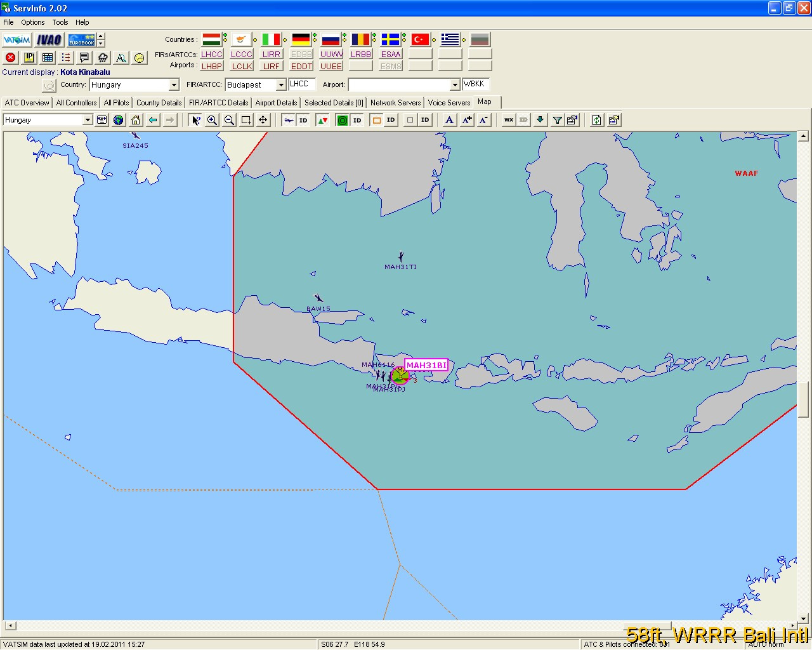The height and width of the screenshot is (650, 812).
Task: Open the Options menu
Action: point(33,22)
